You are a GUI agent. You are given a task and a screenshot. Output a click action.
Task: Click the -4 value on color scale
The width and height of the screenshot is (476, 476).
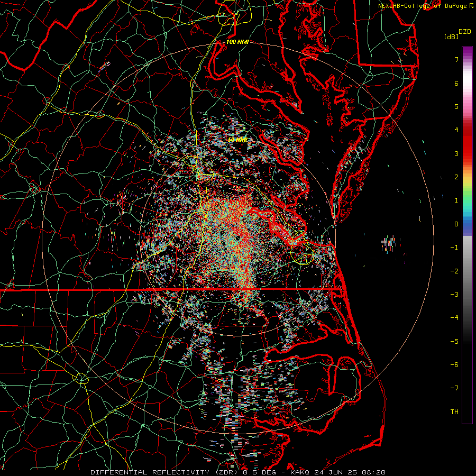pyautogui.click(x=454, y=318)
